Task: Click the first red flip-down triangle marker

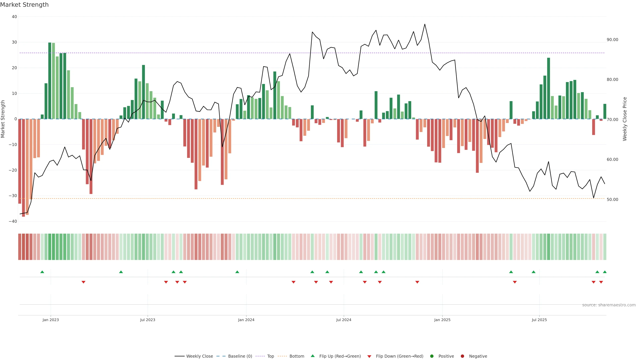Action: tap(84, 282)
